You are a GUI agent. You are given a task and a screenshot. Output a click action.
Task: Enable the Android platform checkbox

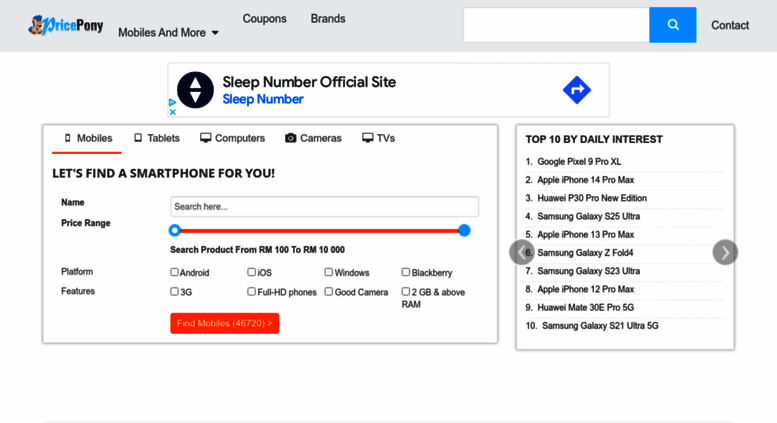coord(174,272)
